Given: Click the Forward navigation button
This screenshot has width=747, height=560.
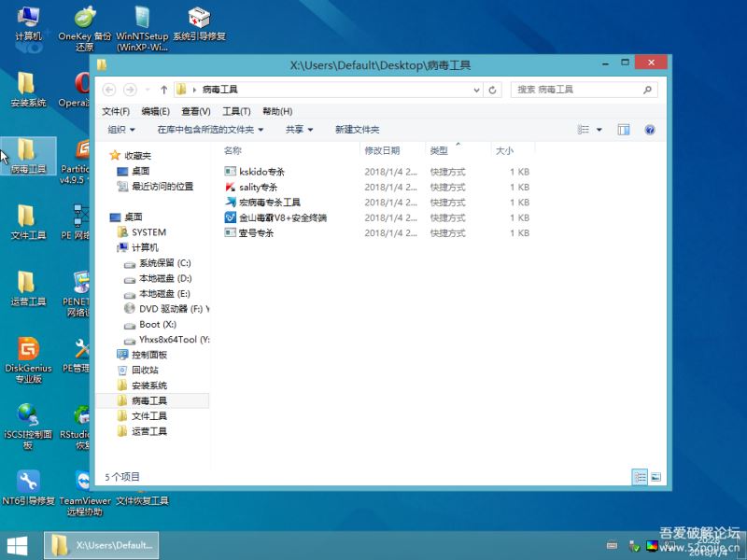Looking at the screenshot, I should pos(130,90).
